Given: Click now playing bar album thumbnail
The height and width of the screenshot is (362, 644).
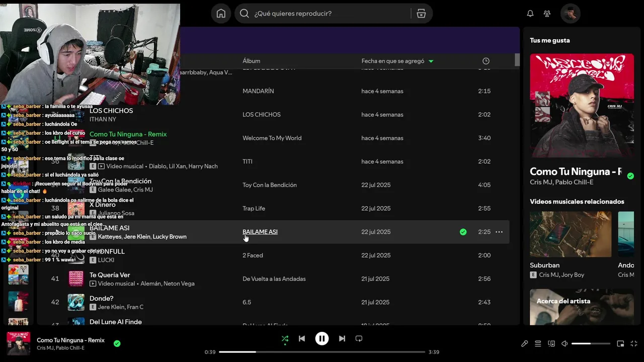Looking at the screenshot, I should click(x=19, y=343).
